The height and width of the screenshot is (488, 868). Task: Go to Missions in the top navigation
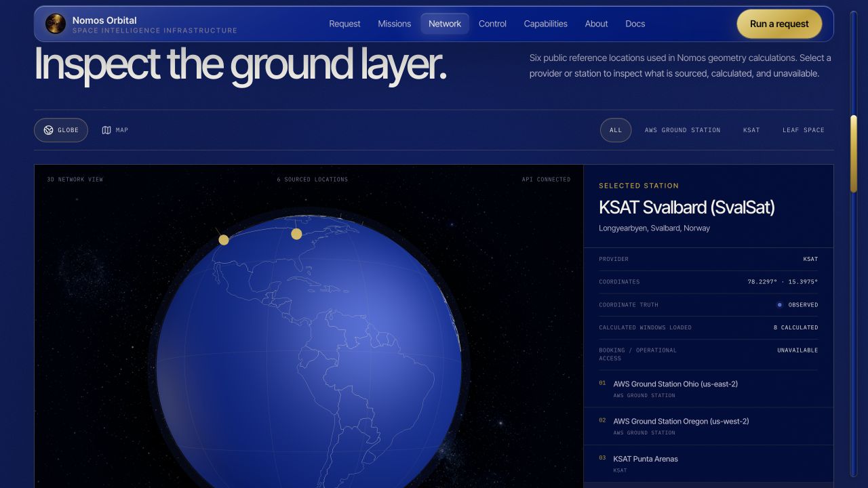click(x=395, y=24)
